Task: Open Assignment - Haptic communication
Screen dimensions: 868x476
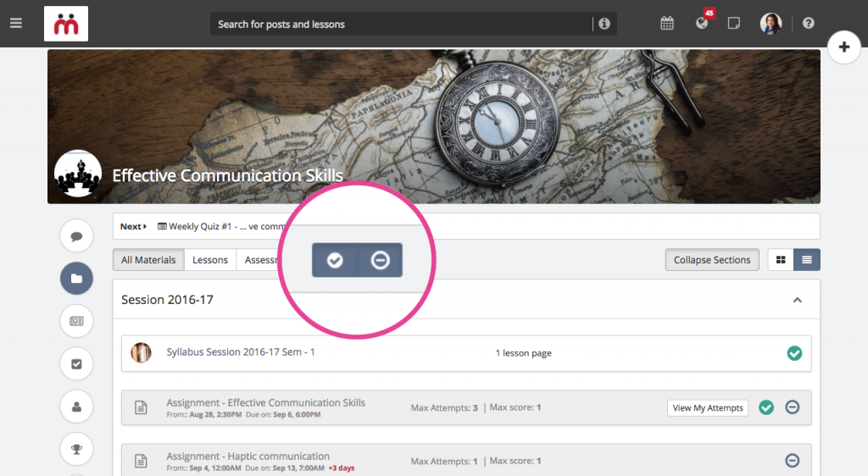Action: click(x=248, y=457)
